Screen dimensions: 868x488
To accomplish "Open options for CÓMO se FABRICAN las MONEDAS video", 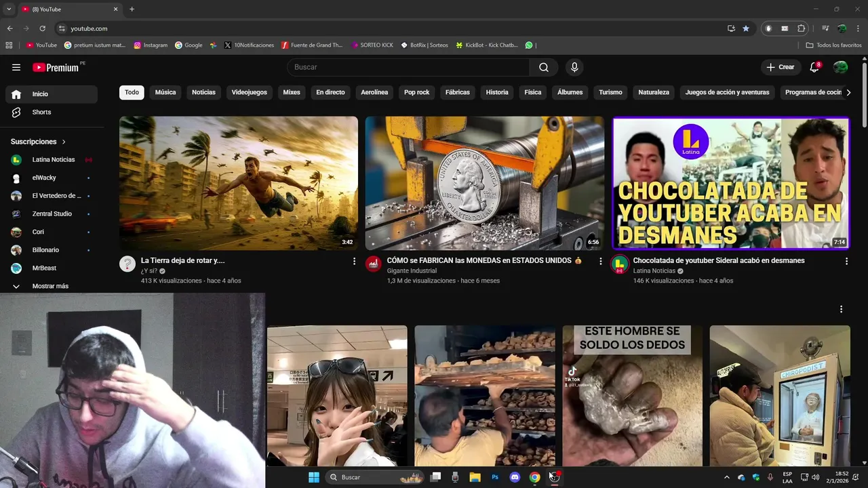I will pyautogui.click(x=600, y=261).
